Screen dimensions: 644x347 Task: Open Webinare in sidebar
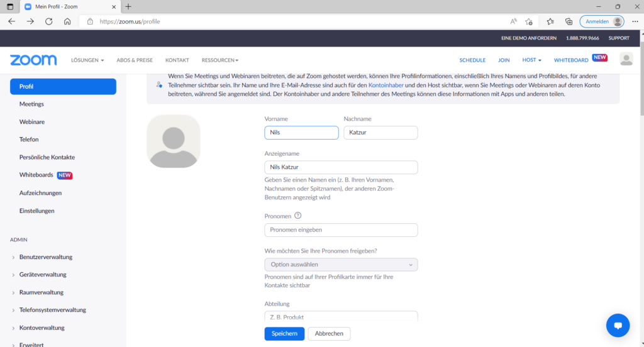coord(32,121)
